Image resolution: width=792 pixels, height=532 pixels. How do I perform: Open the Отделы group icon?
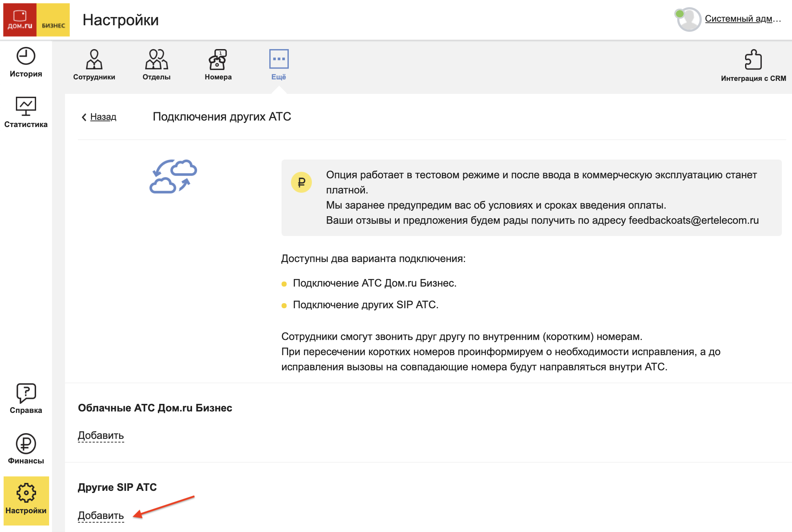click(156, 59)
